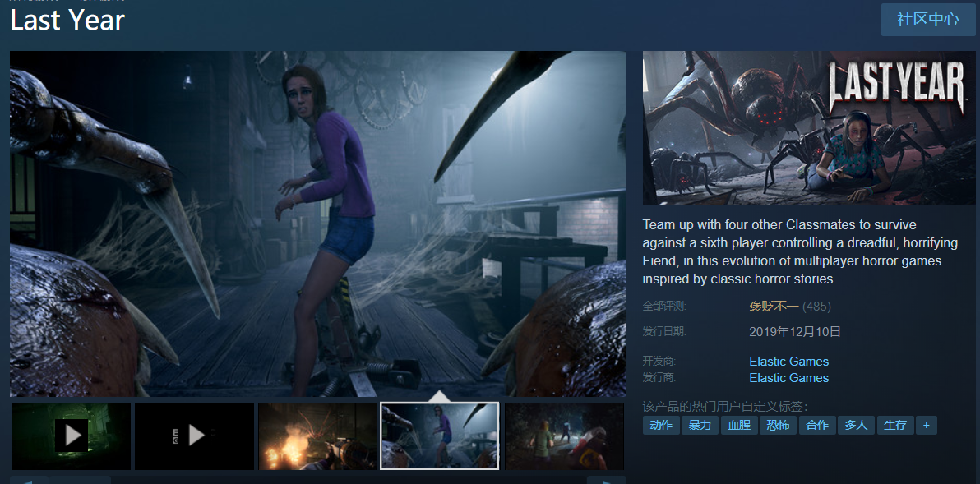Click the left arrow of thumbnail strip
The width and height of the screenshot is (980, 484).
point(29,480)
